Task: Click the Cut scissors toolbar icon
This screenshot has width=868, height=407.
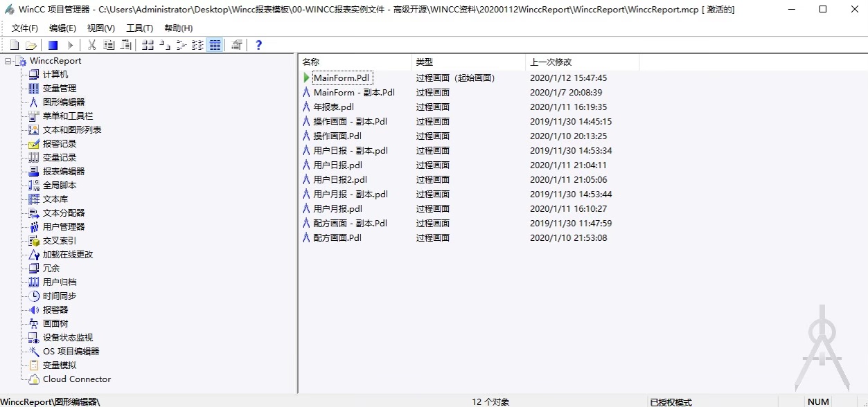Action: [92, 45]
